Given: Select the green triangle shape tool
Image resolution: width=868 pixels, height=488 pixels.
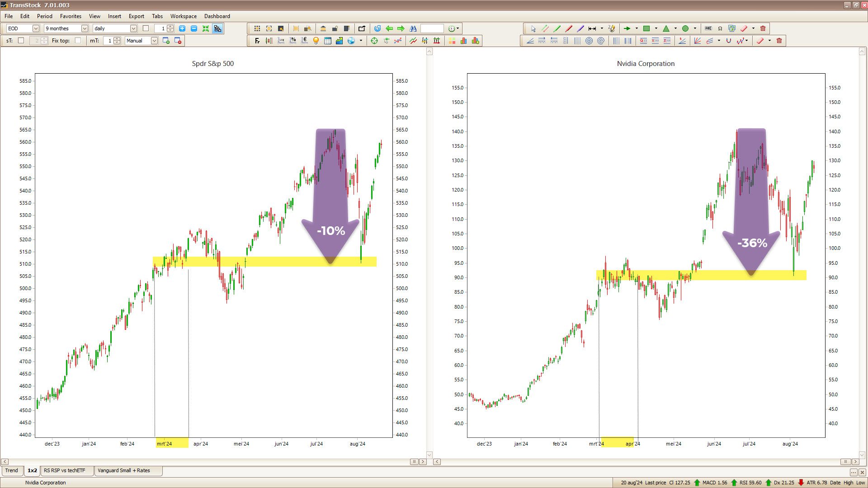Looking at the screenshot, I should (666, 28).
